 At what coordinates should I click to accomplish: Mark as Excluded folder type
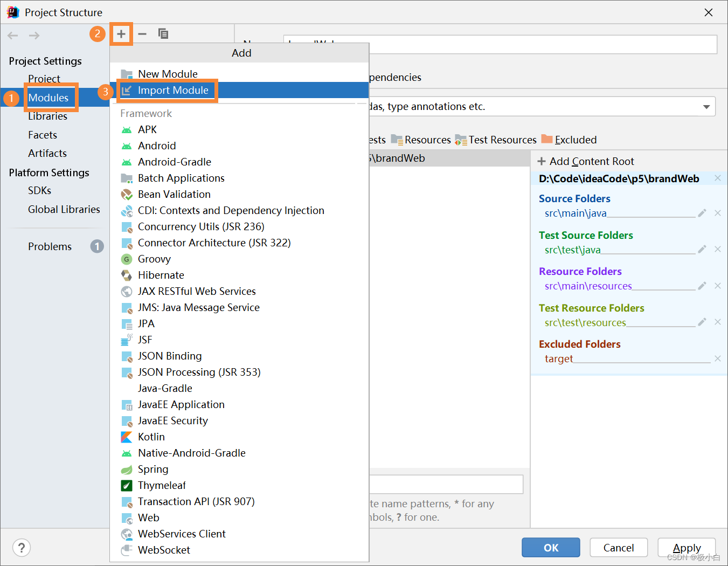tap(569, 140)
